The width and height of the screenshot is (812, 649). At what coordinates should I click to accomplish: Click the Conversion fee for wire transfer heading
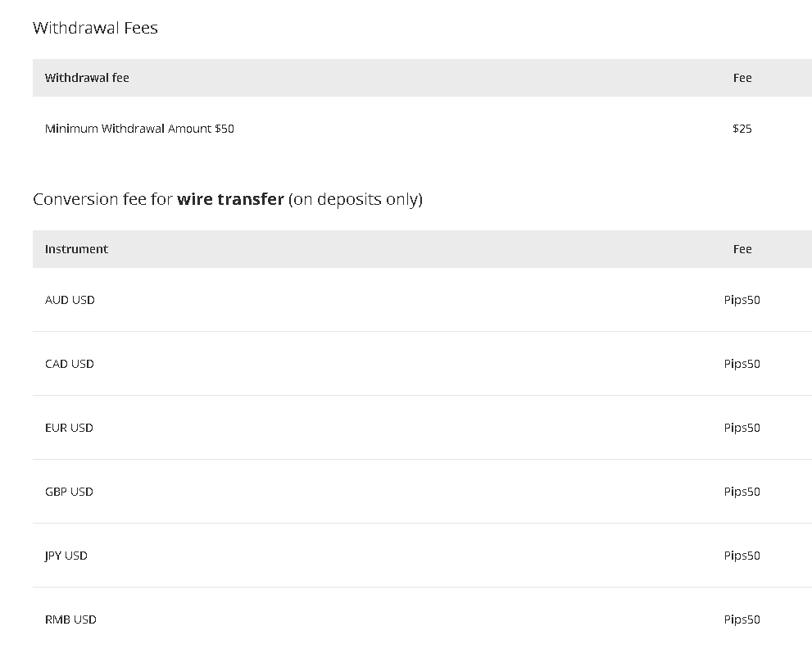pyautogui.click(x=228, y=199)
